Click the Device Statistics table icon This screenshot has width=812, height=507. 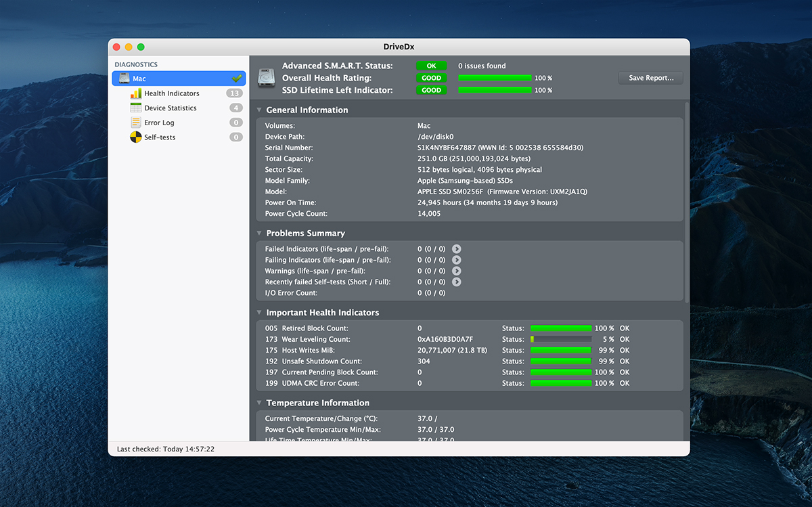pos(135,108)
